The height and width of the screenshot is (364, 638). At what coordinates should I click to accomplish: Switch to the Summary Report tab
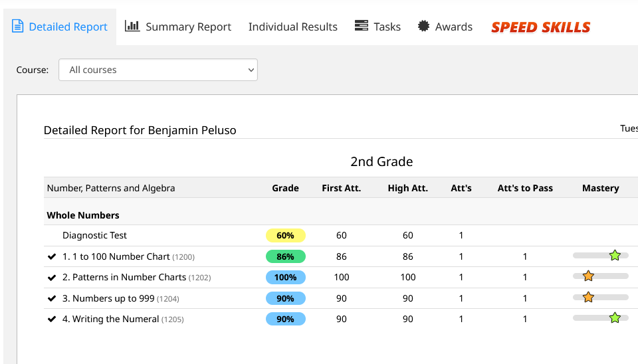pos(188,27)
